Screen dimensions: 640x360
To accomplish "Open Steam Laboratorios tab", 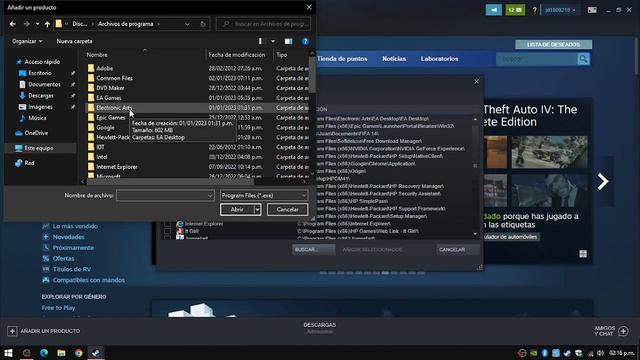I will tap(439, 59).
